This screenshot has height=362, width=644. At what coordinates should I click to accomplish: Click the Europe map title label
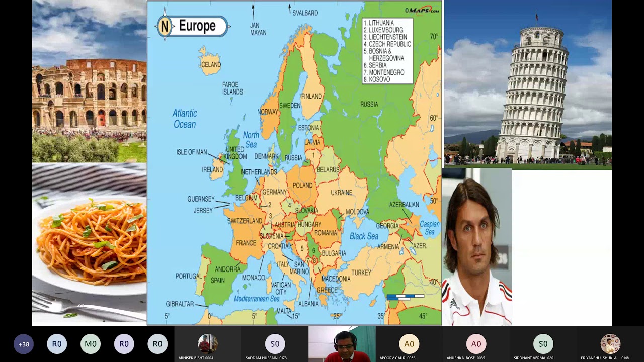coord(197,26)
